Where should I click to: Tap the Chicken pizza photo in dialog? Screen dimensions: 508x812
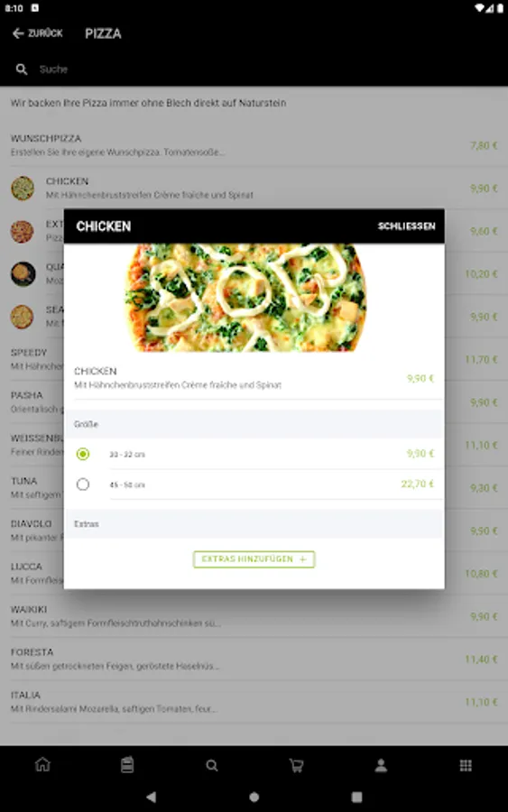coord(246,298)
